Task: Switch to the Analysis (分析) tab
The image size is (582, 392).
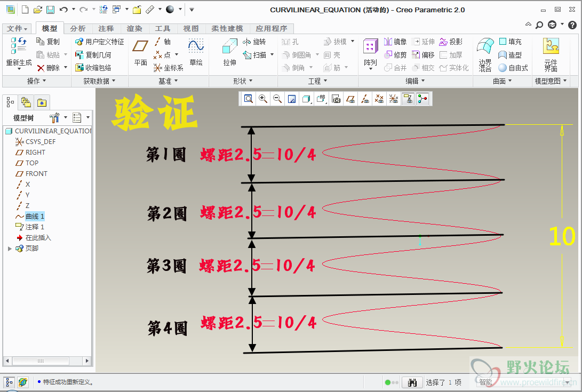Action: pos(78,29)
